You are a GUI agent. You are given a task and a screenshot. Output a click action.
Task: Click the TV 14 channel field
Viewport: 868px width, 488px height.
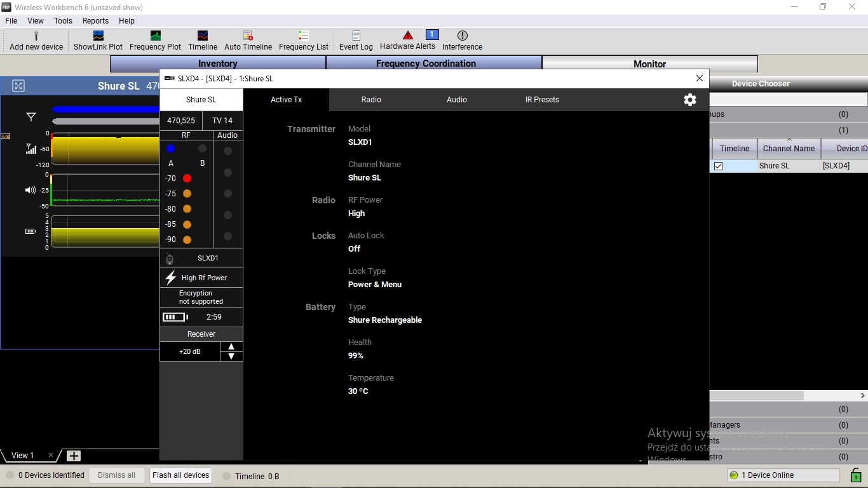(x=222, y=120)
